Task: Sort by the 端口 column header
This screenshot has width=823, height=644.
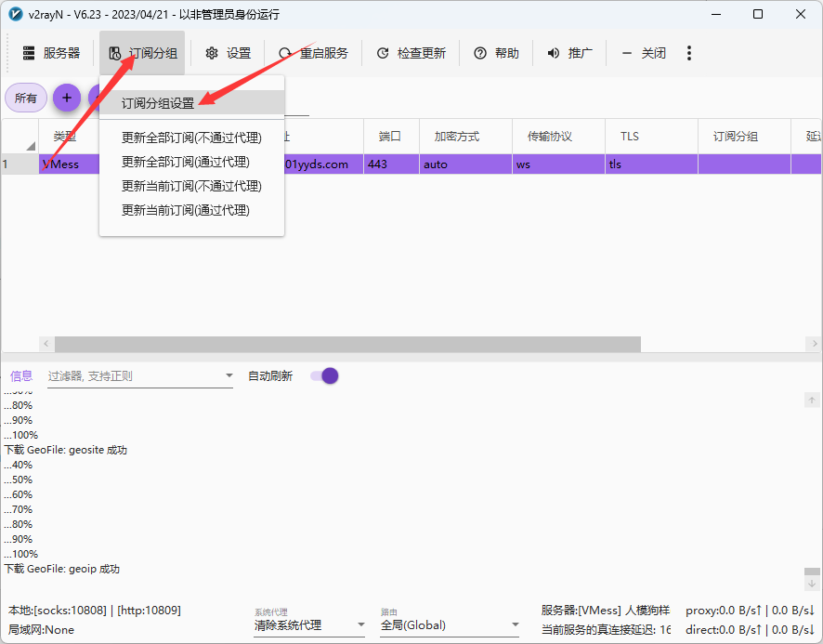Action: (391, 137)
